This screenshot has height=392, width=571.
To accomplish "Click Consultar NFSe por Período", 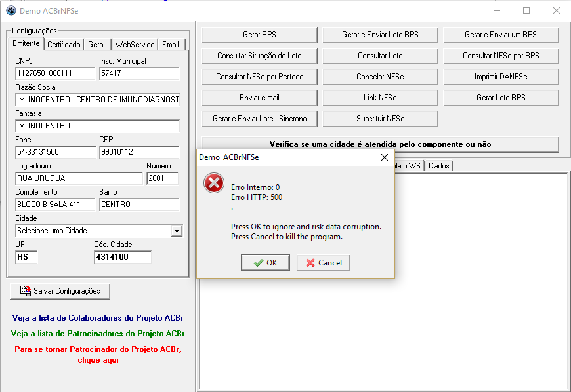I will (x=259, y=77).
